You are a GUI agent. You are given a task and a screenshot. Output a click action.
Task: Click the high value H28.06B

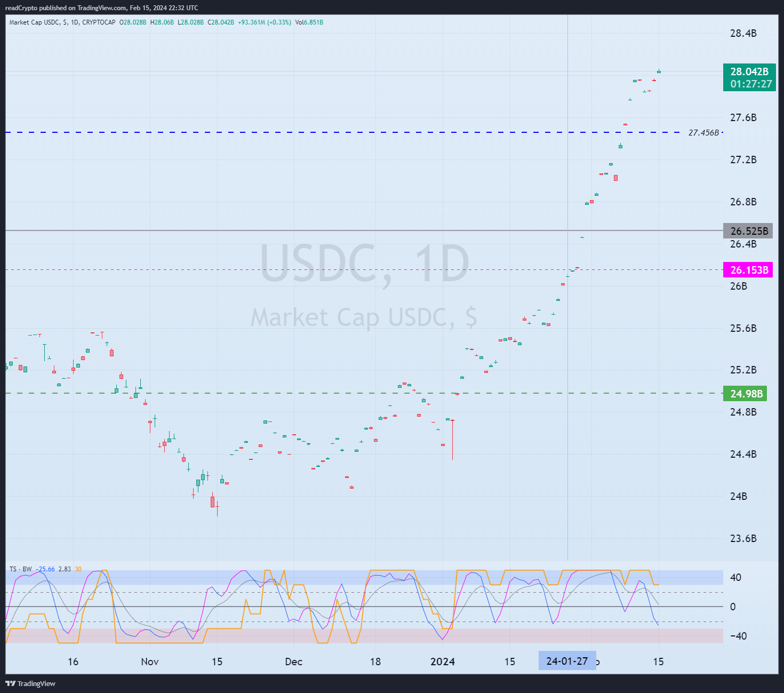click(x=162, y=22)
